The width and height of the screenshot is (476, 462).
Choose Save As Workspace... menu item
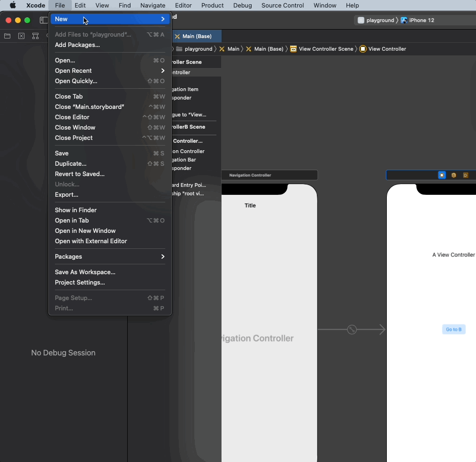coord(110,272)
